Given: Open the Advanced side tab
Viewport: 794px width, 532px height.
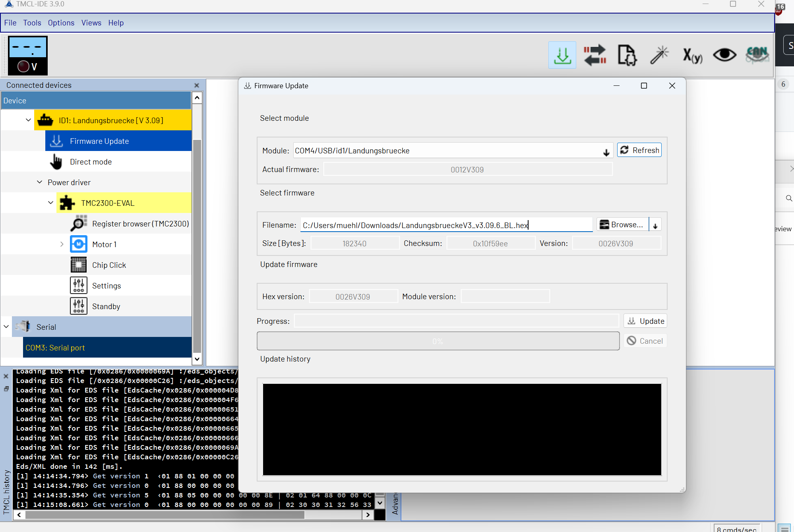Looking at the screenshot, I should (395, 504).
